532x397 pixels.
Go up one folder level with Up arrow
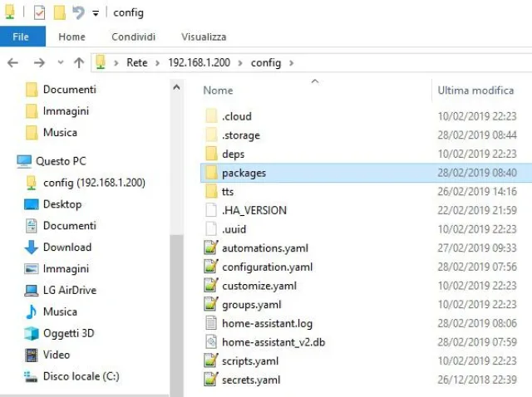click(79, 63)
